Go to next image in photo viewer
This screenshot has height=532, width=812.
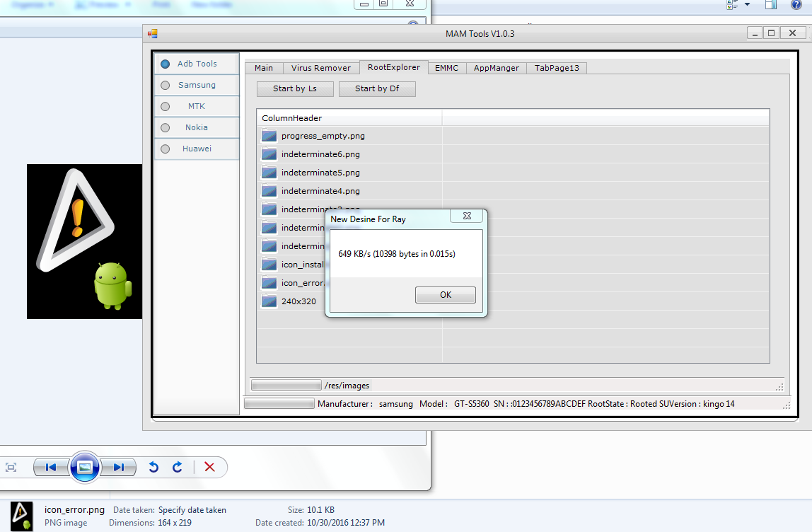coord(119,467)
